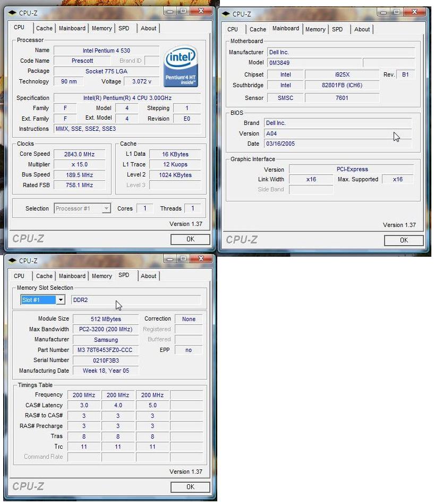Click manufacturing date 'Week 18, Year 05'
The height and width of the screenshot is (504, 434).
pos(106,371)
